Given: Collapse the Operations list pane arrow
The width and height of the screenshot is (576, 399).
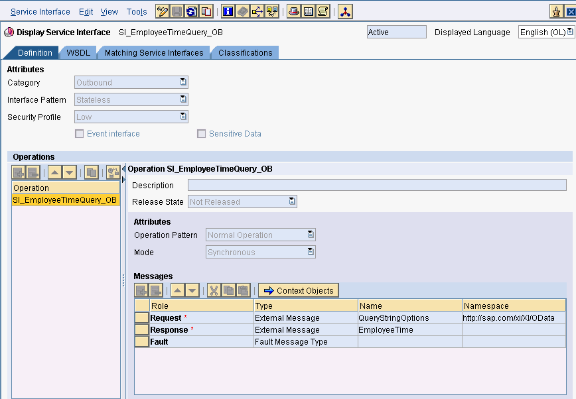Looking at the screenshot, I should (123, 169).
